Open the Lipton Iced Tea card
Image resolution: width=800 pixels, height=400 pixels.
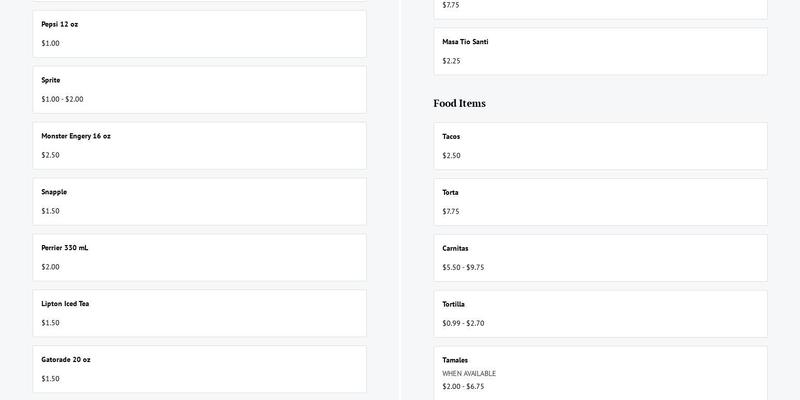[199, 313]
